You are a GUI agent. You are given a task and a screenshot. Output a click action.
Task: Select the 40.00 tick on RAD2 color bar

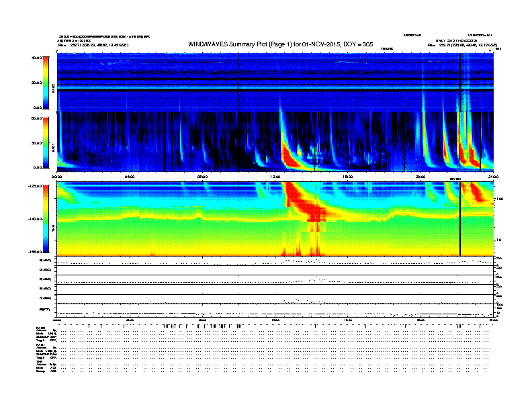pyautogui.click(x=37, y=58)
